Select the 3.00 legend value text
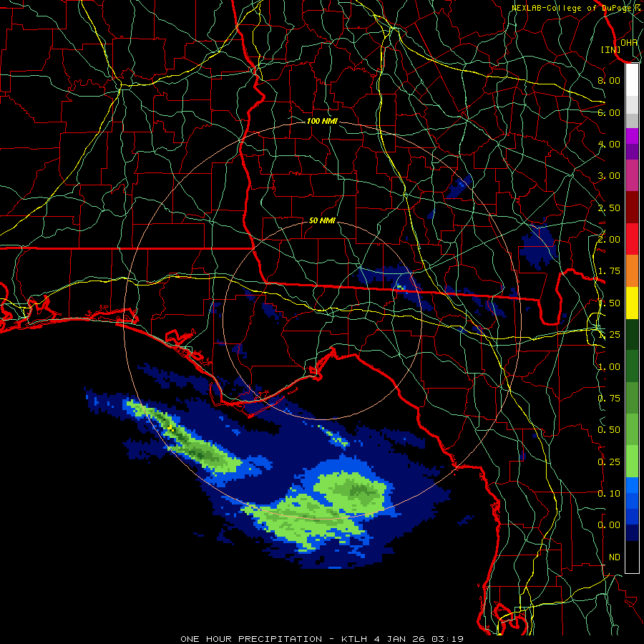Image resolution: width=644 pixels, height=644 pixels. point(609,176)
